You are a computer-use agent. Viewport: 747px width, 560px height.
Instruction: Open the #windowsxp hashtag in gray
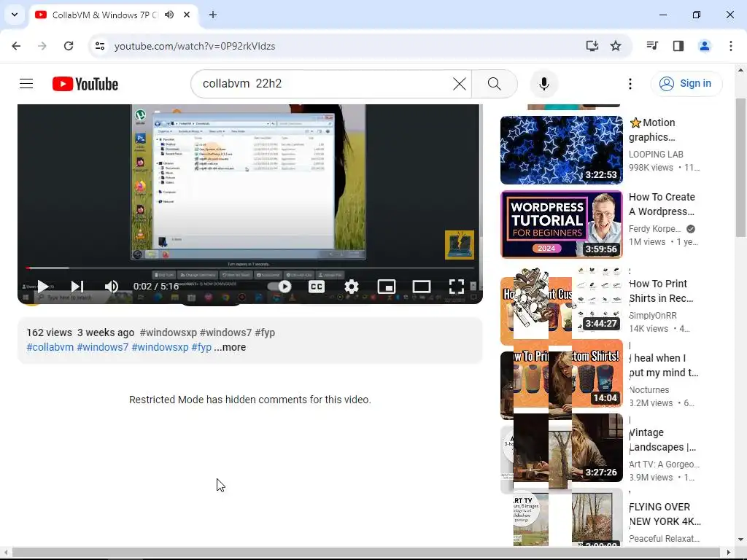coord(169,332)
